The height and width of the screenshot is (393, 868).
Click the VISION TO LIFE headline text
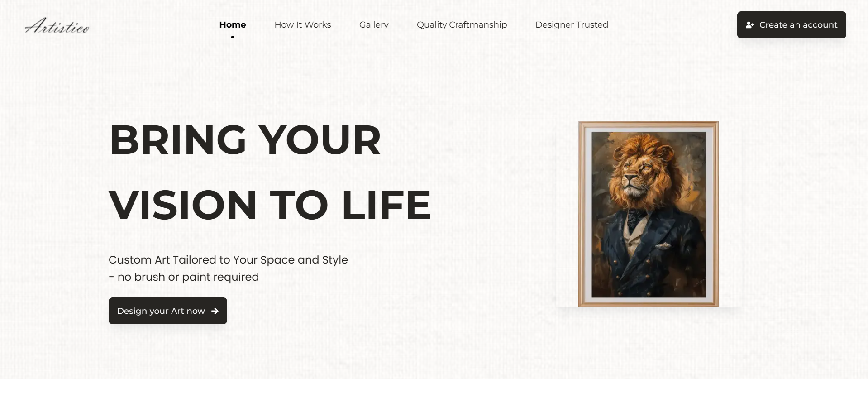coord(270,205)
